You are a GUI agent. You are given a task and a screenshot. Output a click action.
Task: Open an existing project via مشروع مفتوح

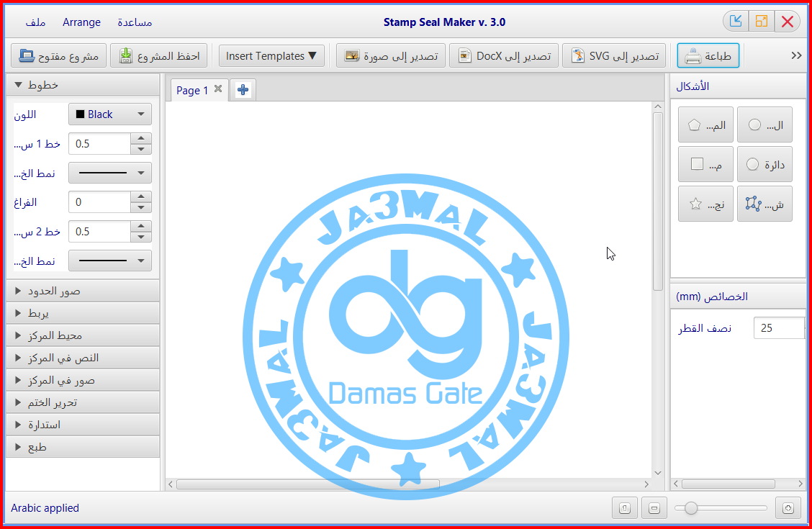coord(58,55)
